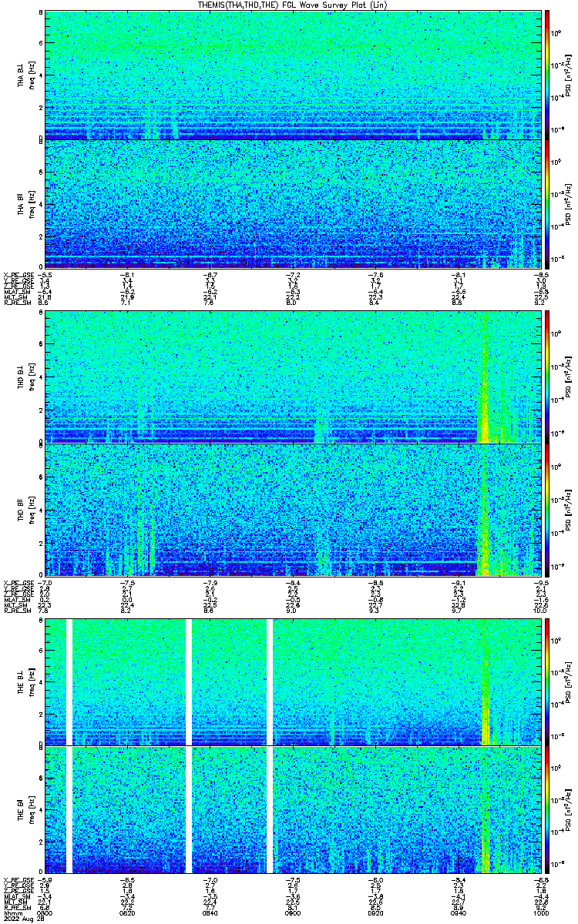Click X_RE_GSE row label under THD panels
The height and width of the screenshot is (924, 578).
tap(18, 581)
